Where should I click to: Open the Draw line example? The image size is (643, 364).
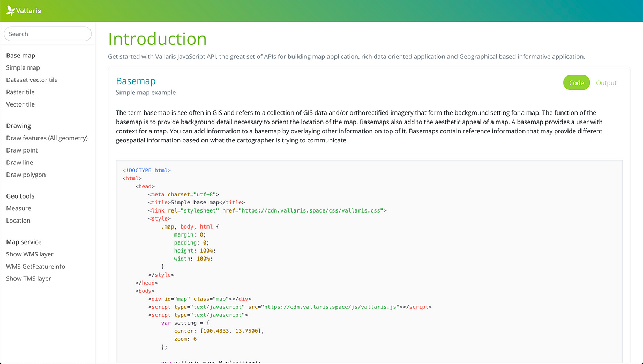(20, 162)
